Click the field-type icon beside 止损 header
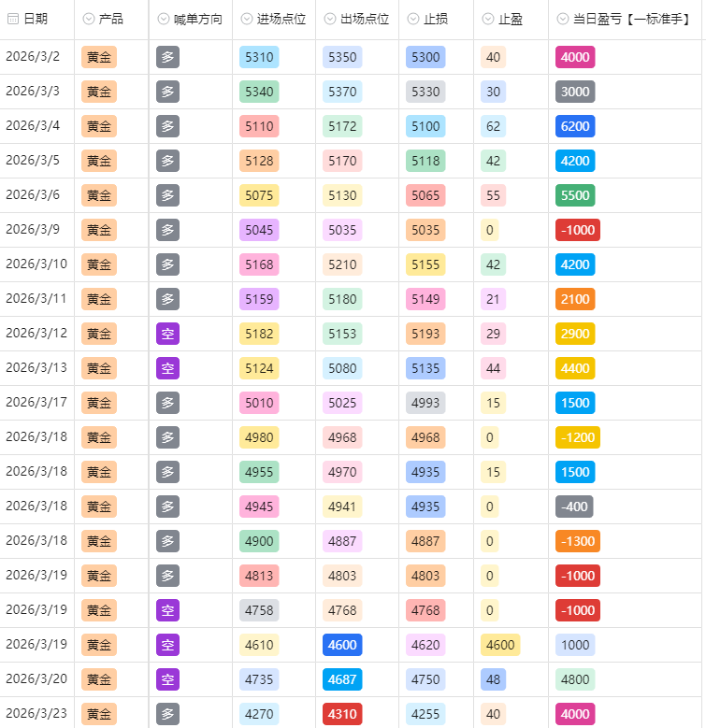Image resolution: width=706 pixels, height=728 pixels. pos(413,19)
